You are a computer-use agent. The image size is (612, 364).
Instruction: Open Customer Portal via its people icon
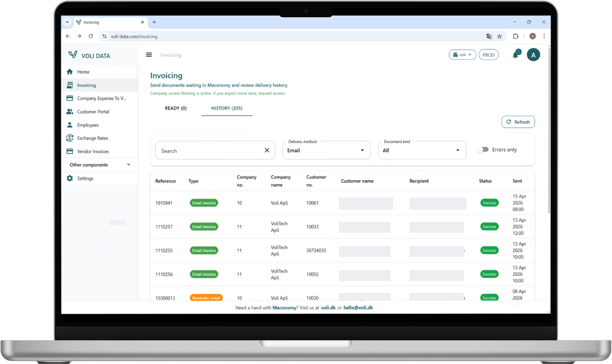point(70,111)
